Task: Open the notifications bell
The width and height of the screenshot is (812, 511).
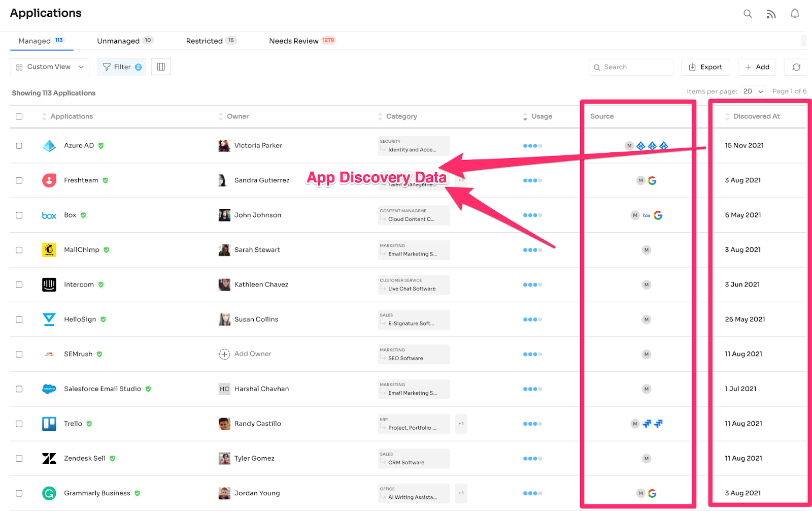Action: [x=795, y=14]
